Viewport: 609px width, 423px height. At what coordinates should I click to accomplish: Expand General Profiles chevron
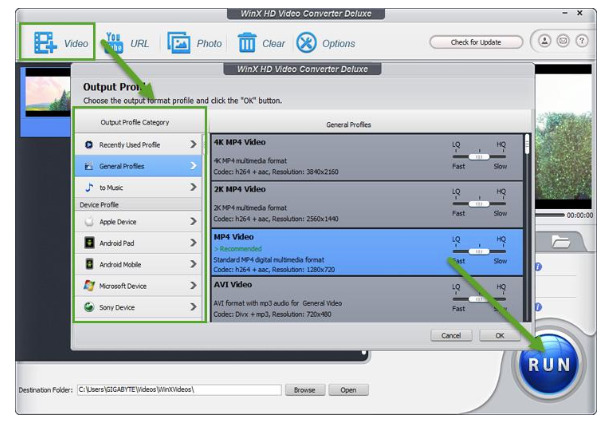coord(193,166)
